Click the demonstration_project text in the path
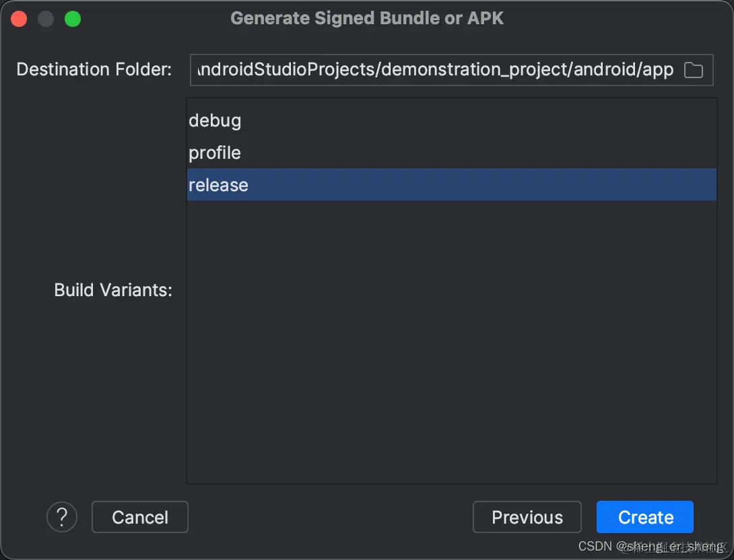Image resolution: width=734 pixels, height=560 pixels. (x=475, y=70)
